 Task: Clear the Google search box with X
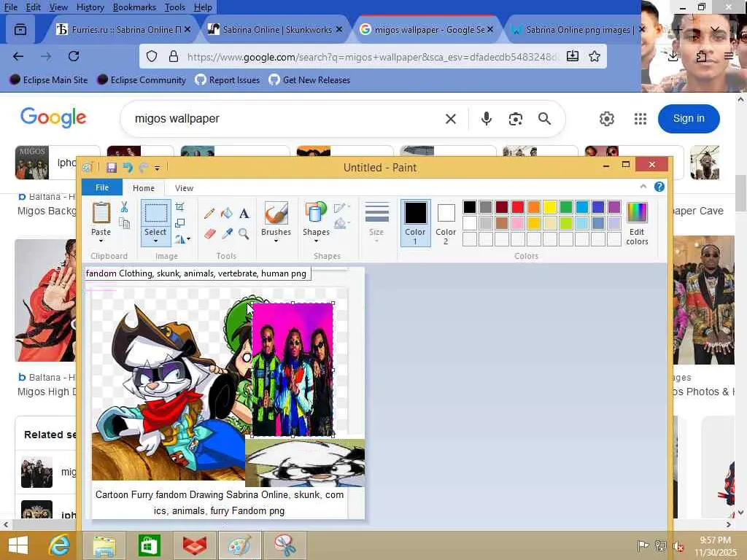click(451, 119)
